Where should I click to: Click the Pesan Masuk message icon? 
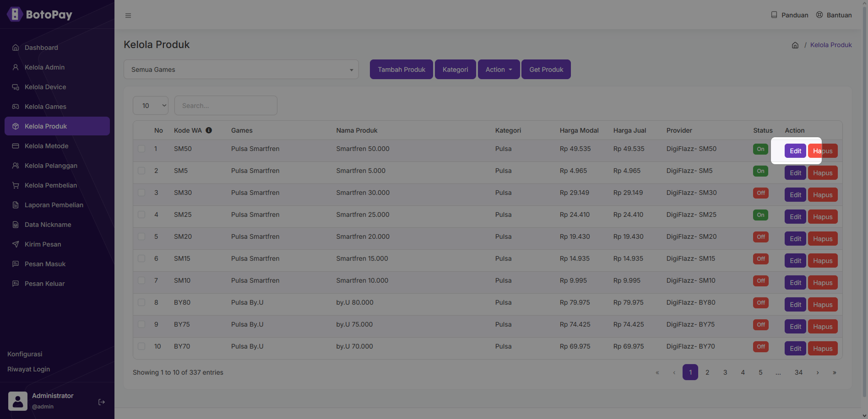point(16,264)
